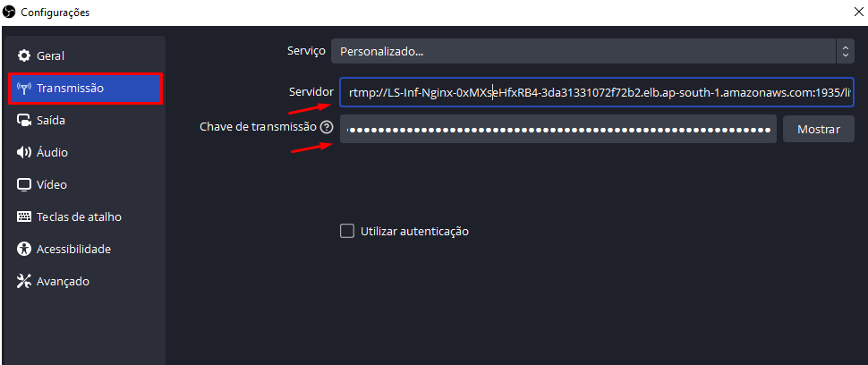The height and width of the screenshot is (365, 868).
Task: Click inside the Servidor rtmp URL field
Action: click(x=597, y=92)
